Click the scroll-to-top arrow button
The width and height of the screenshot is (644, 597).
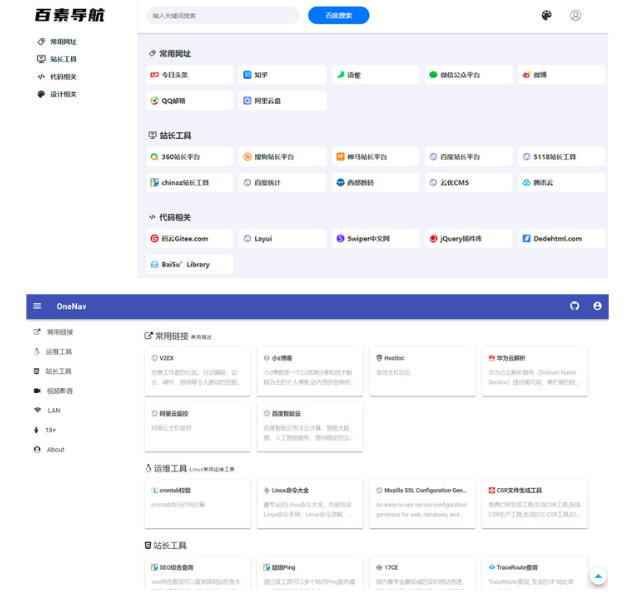pyautogui.click(x=598, y=576)
